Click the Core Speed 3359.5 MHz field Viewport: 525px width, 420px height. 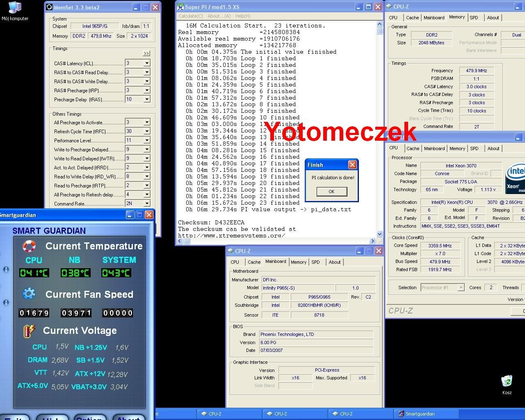[x=440, y=246]
